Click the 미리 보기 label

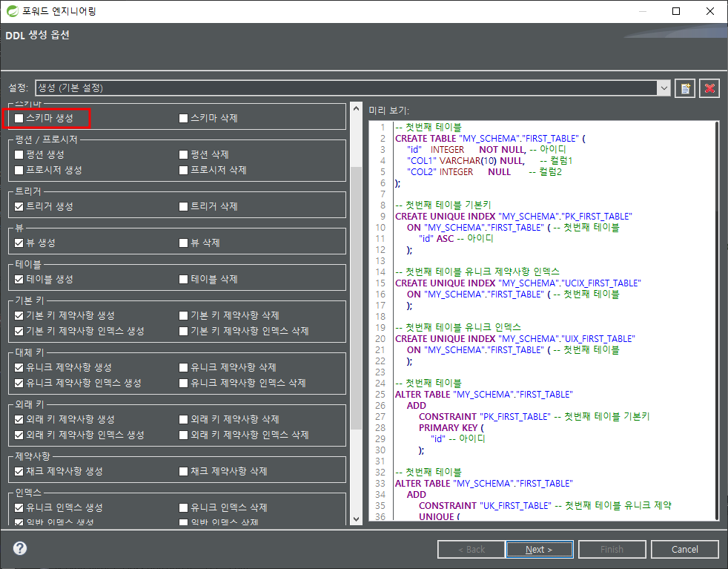[388, 111]
